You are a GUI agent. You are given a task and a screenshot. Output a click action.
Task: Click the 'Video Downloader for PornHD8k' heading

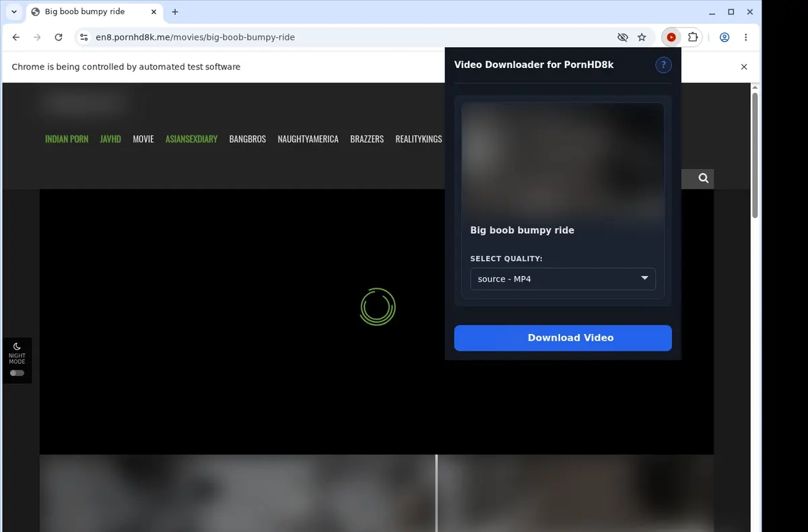534,65
